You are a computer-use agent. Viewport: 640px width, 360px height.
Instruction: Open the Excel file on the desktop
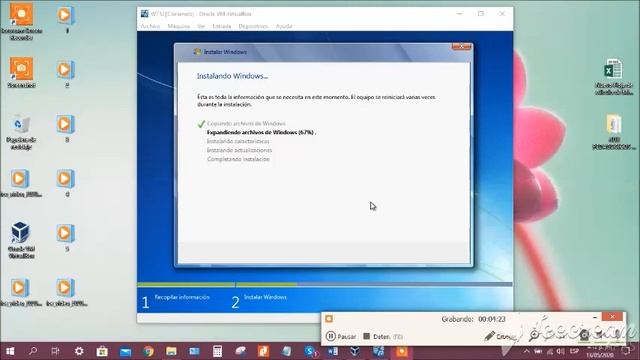point(613,77)
